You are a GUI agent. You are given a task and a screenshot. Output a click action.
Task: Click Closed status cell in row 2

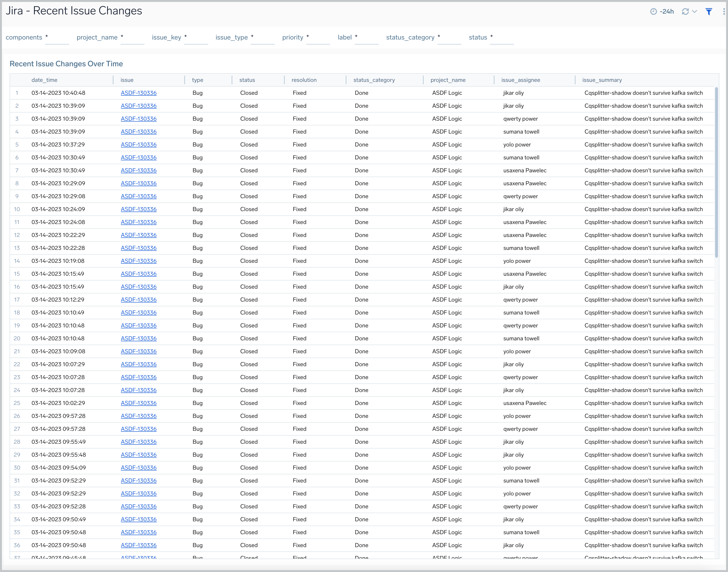pyautogui.click(x=249, y=106)
